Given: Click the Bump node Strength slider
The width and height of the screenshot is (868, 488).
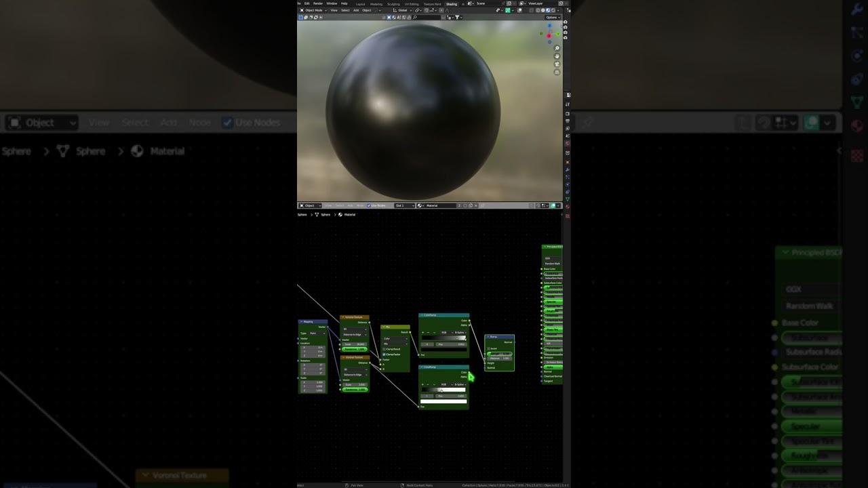Looking at the screenshot, I should pyautogui.click(x=500, y=354).
